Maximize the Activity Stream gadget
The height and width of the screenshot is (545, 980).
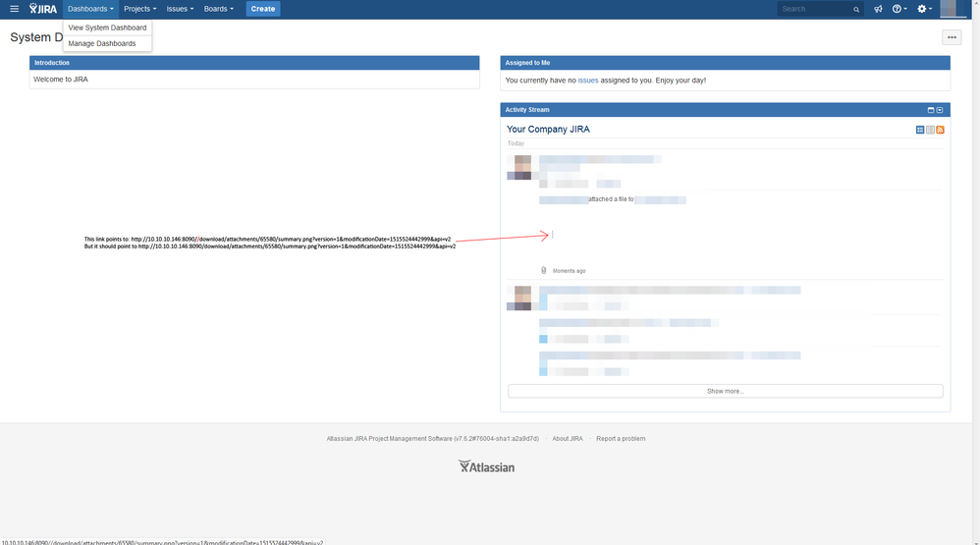coord(931,110)
